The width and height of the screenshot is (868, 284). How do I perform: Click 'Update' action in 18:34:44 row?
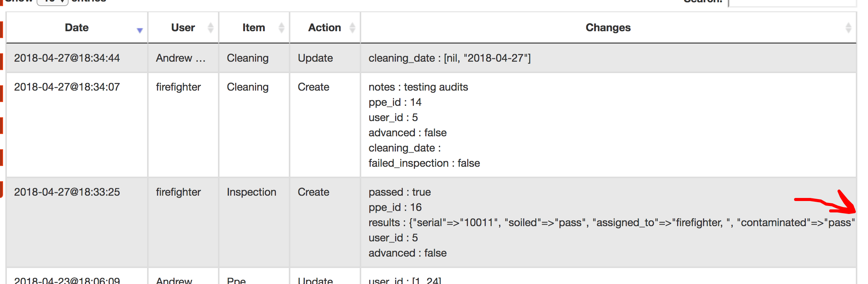pos(315,58)
